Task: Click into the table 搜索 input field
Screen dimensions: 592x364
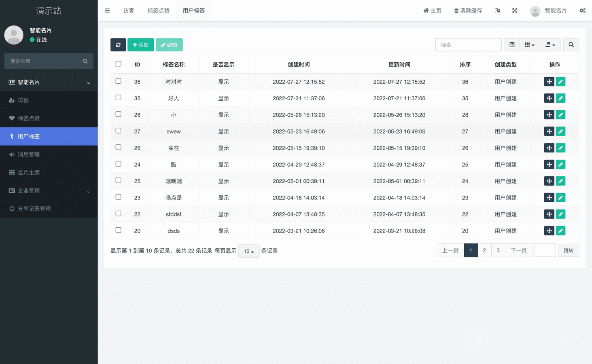Action: pyautogui.click(x=468, y=45)
